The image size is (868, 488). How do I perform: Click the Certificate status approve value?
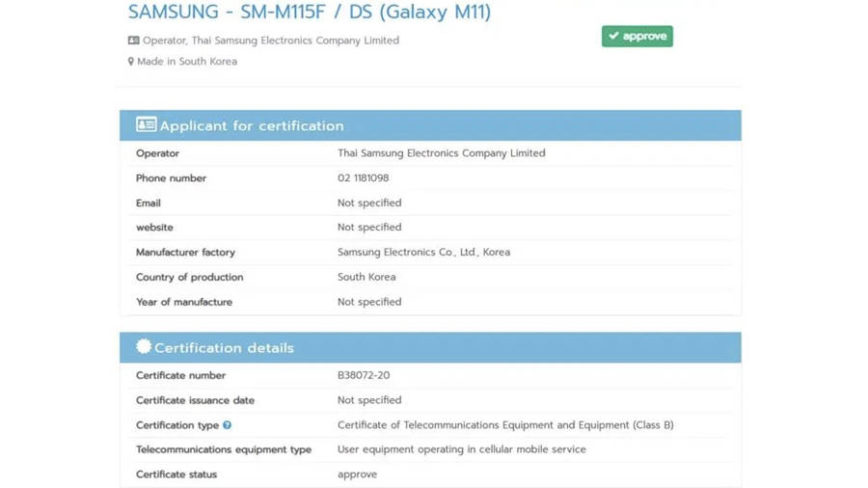[x=357, y=474]
